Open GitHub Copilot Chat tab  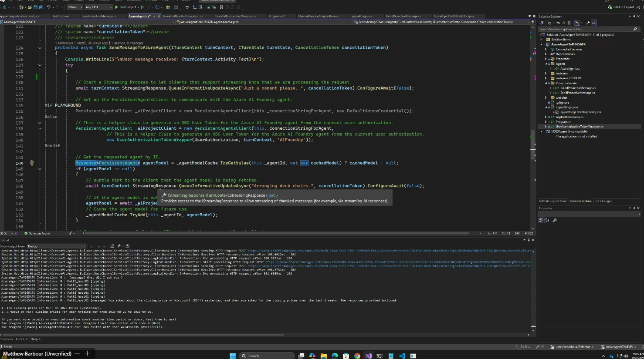pyautogui.click(x=552, y=201)
